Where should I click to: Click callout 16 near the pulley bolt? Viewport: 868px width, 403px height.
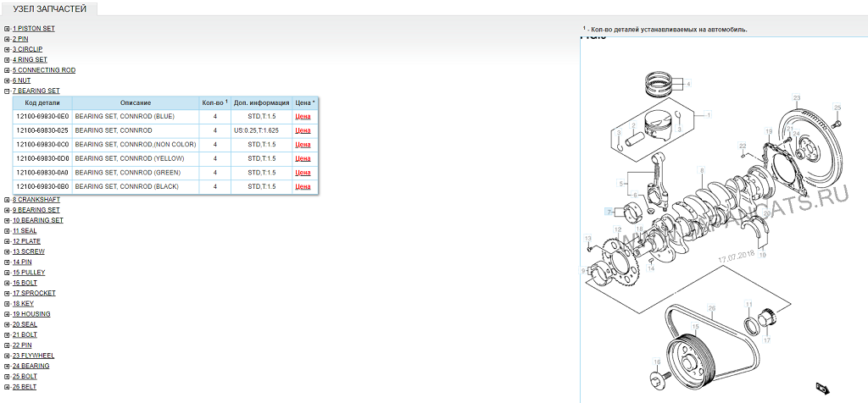tap(656, 362)
